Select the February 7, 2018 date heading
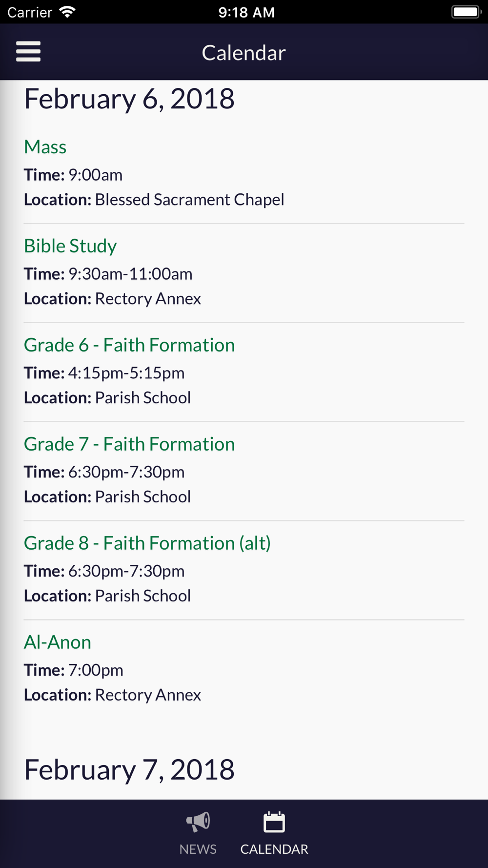The height and width of the screenshot is (868, 488). tap(129, 770)
